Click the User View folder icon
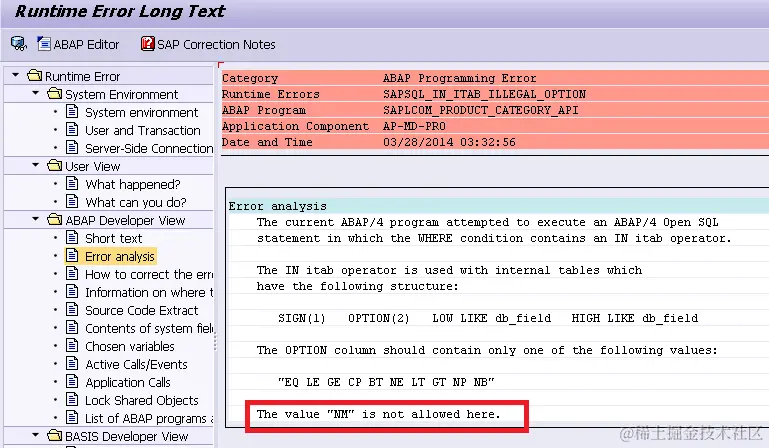Viewport: 769px width, 448px height. 54,165
